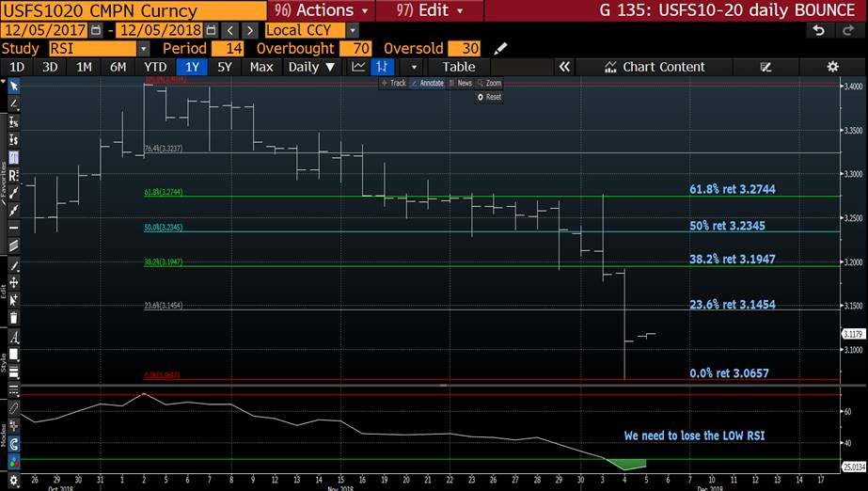Switch to line chart type
Screen dimensions: 868x491
358,67
